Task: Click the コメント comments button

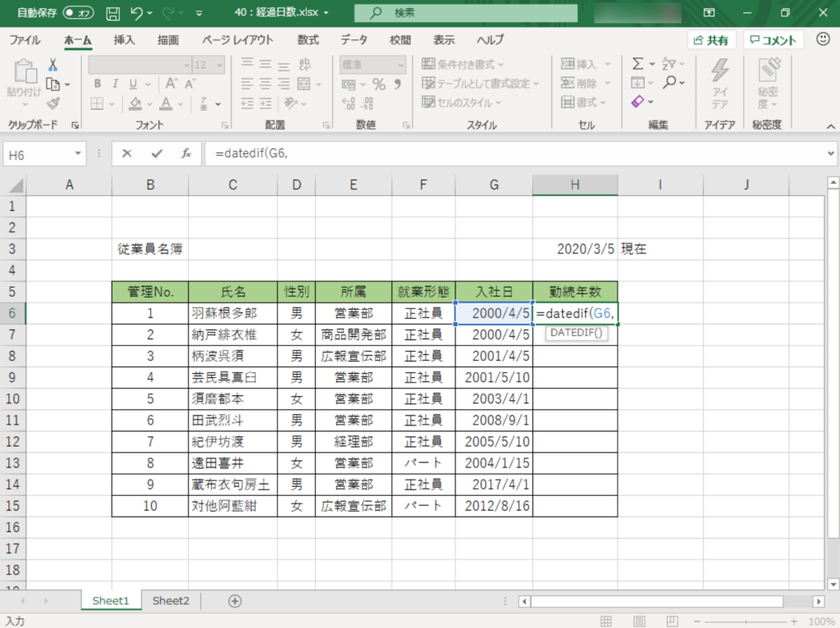Action: pyautogui.click(x=774, y=40)
